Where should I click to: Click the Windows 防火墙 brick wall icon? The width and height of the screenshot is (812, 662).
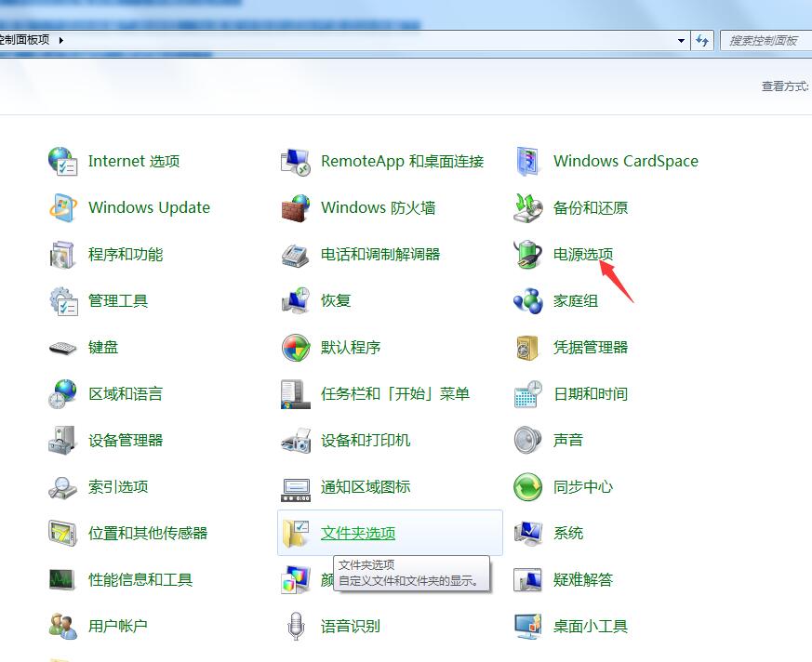[296, 207]
